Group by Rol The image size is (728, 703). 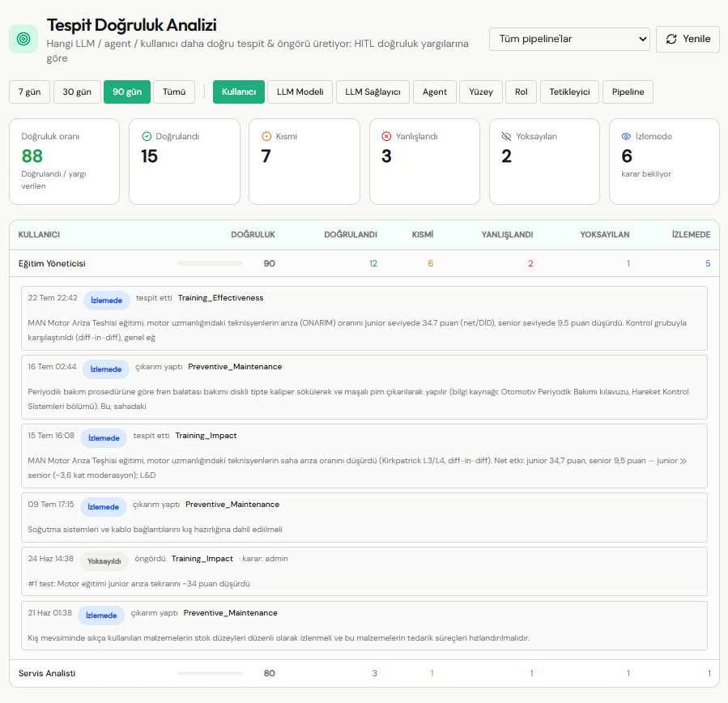(x=521, y=92)
